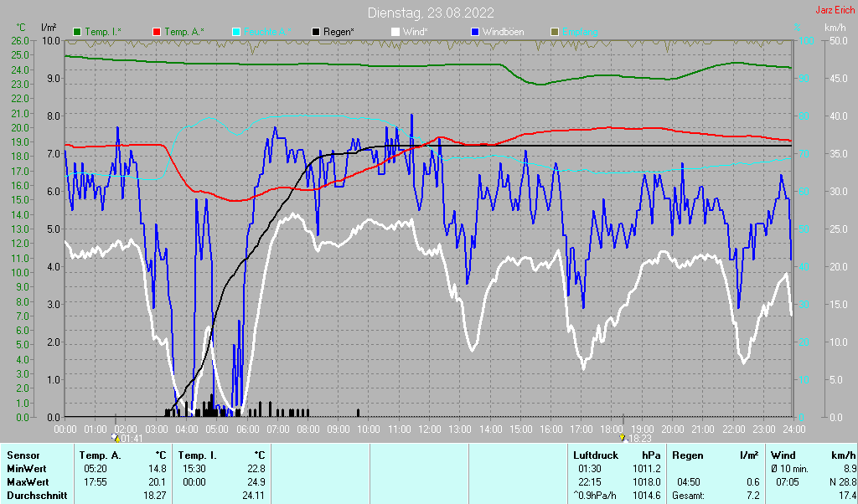
Task: Click the date title Dienstag, 23.08.2022
Action: point(431,13)
